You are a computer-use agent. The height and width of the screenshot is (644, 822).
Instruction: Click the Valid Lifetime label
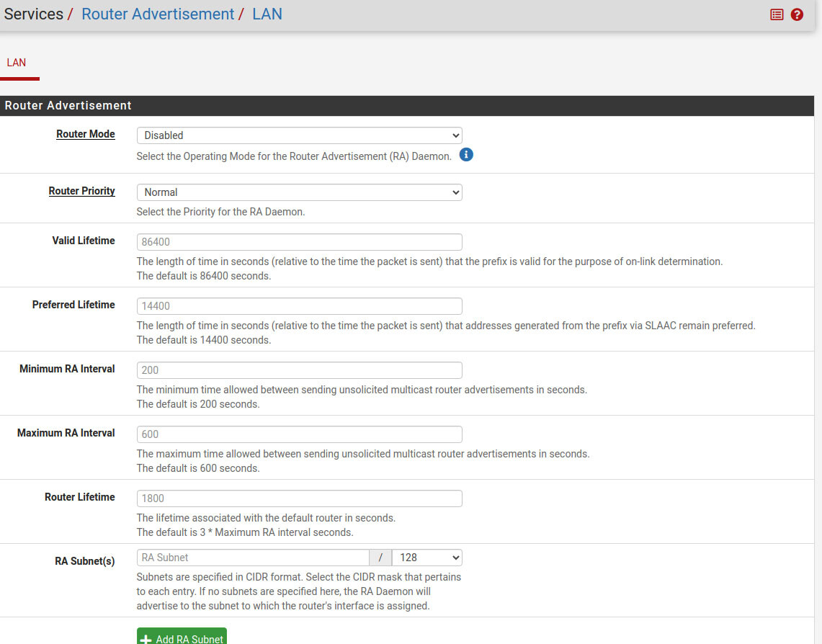(84, 241)
